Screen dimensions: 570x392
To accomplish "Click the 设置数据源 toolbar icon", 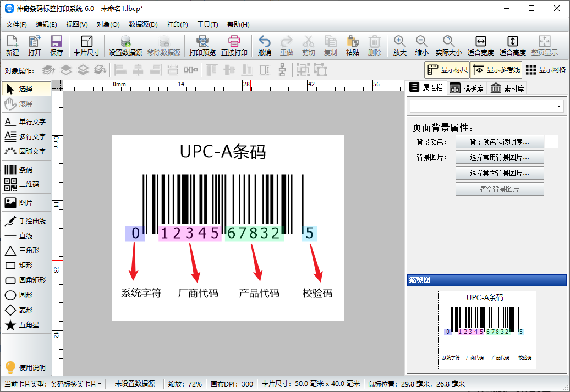I will 125,46.
